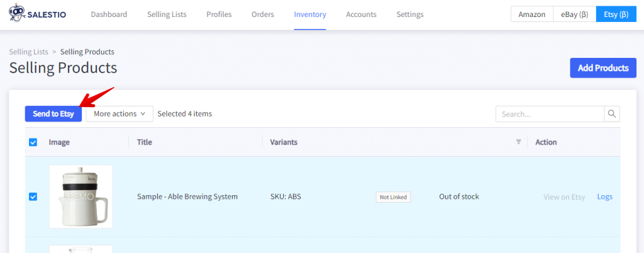The image size is (644, 253).
Task: Switch to the Orders tab
Action: 262,14
